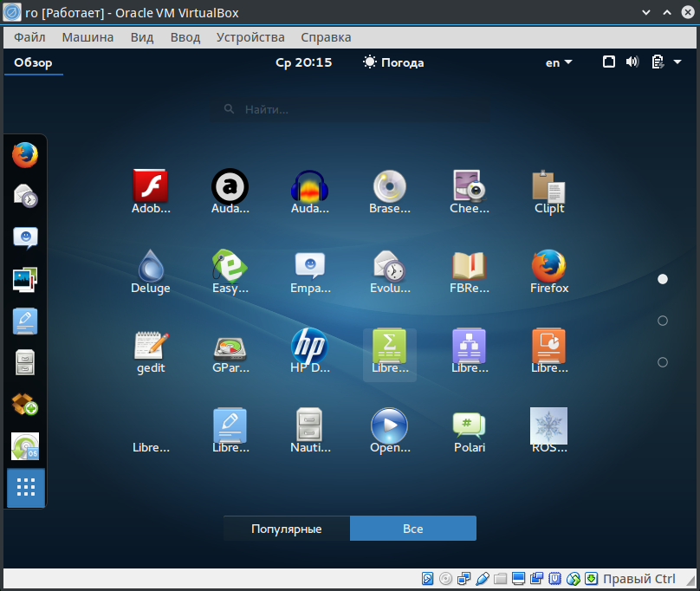This screenshot has width=700, height=591.
Task: Open Adobe Flash app in grid
Action: (x=151, y=192)
